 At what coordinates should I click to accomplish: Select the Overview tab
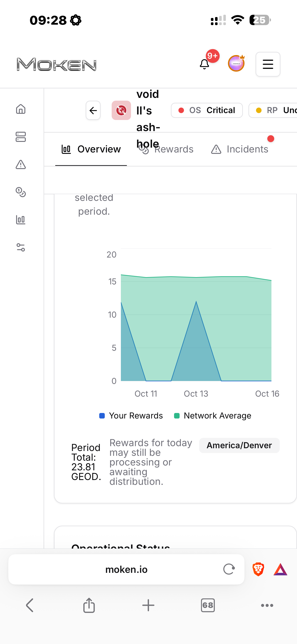pyautogui.click(x=91, y=149)
